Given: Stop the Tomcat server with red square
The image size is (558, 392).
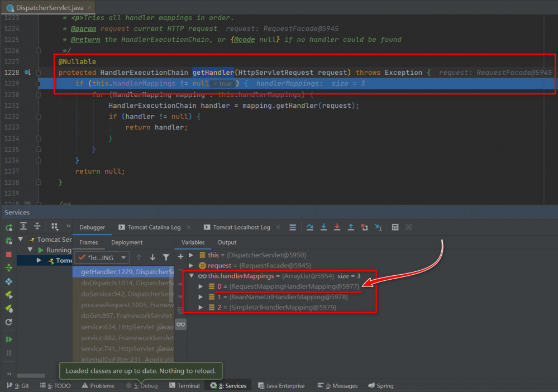Looking at the screenshot, I should pos(8,255).
